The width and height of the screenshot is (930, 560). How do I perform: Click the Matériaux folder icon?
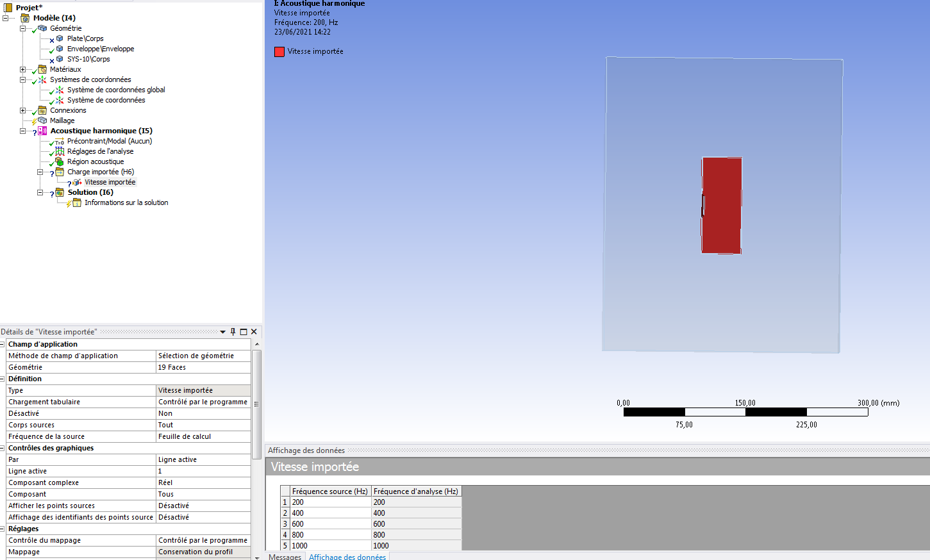pyautogui.click(x=42, y=69)
